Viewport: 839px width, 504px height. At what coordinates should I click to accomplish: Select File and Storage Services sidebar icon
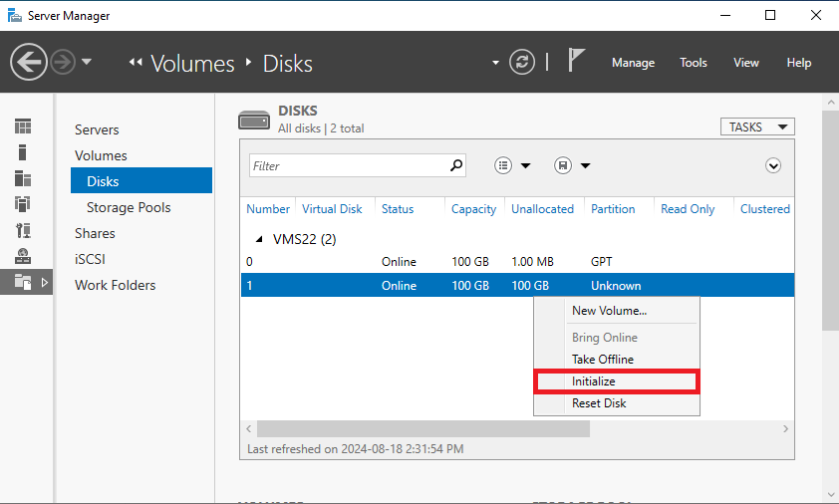click(23, 282)
